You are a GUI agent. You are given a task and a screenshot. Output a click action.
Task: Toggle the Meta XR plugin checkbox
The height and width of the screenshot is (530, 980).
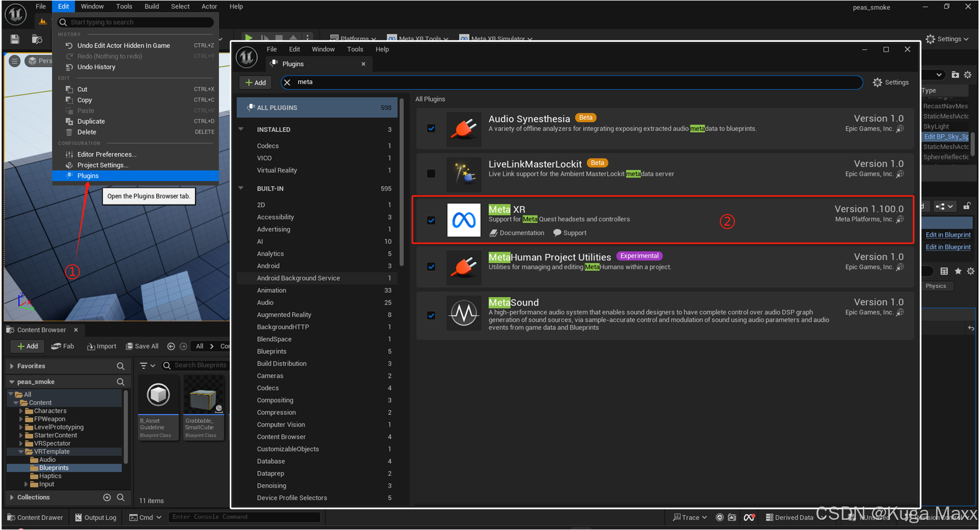(431, 220)
